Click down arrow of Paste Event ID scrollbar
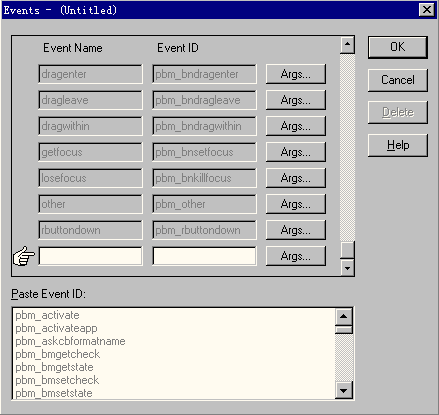 [x=344, y=390]
